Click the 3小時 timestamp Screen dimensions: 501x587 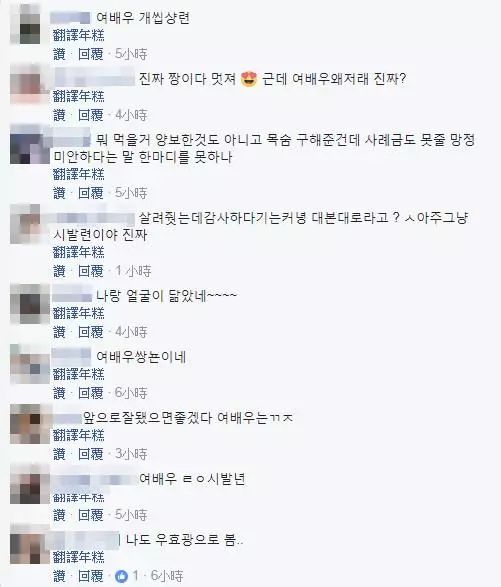click(x=131, y=454)
